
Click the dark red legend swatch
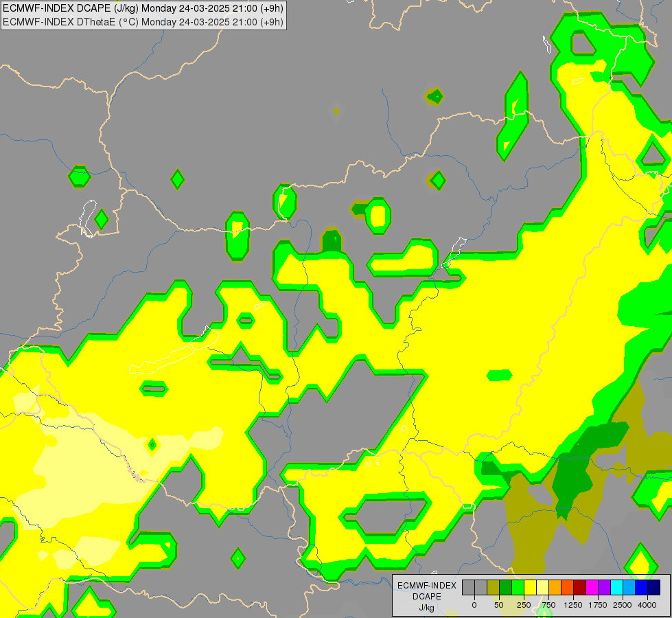click(580, 587)
